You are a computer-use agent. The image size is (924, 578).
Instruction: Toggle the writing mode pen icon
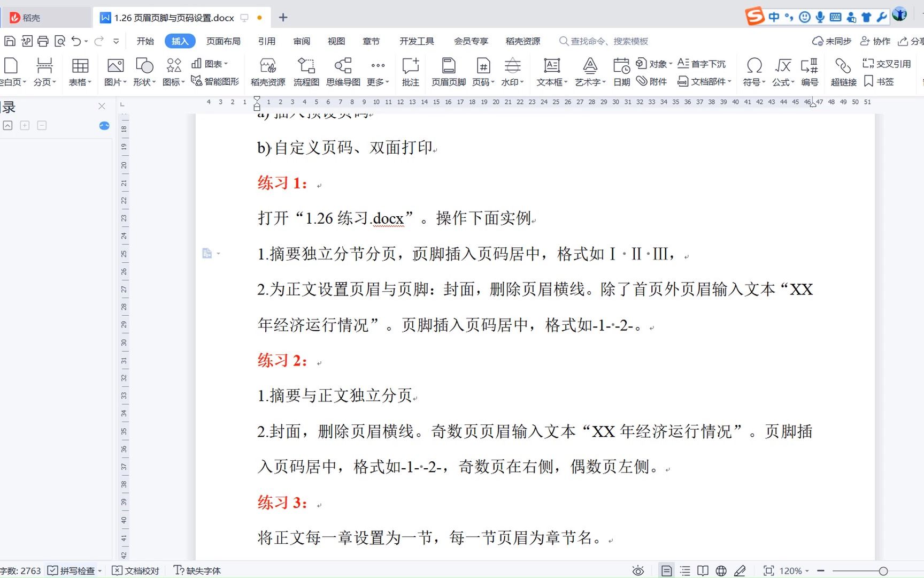click(740, 571)
